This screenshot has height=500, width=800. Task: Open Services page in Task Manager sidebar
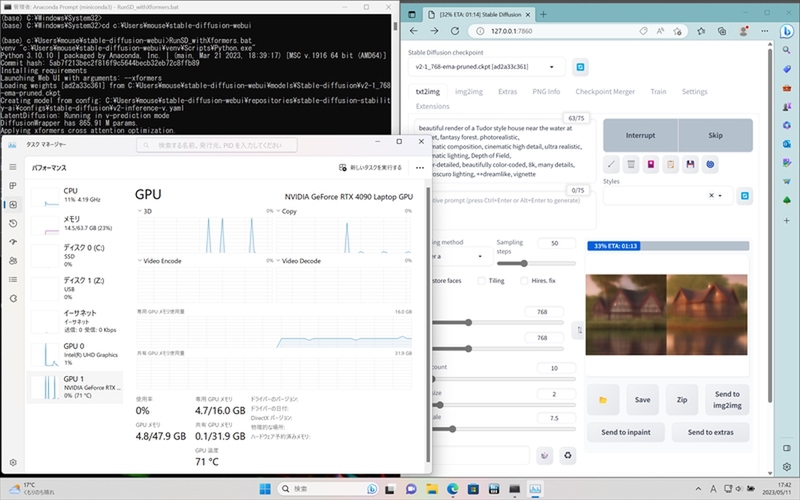pyautogui.click(x=13, y=298)
